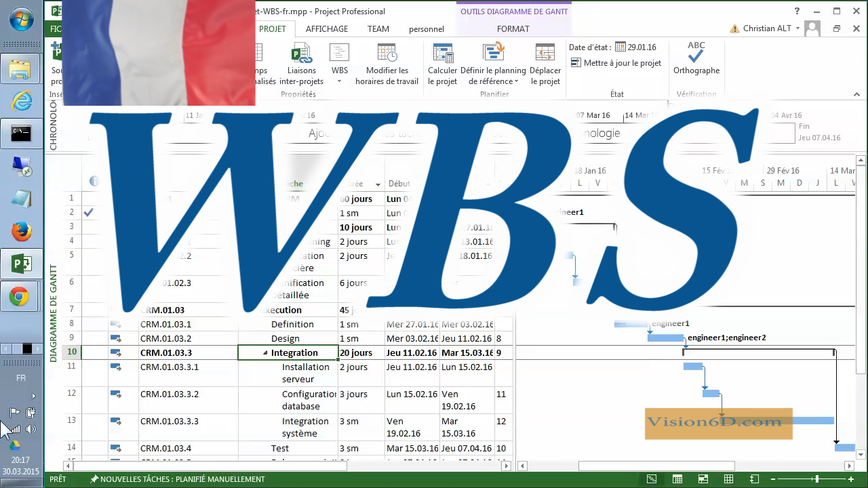
Task: Open Modifier les horaires de travail
Action: click(387, 64)
